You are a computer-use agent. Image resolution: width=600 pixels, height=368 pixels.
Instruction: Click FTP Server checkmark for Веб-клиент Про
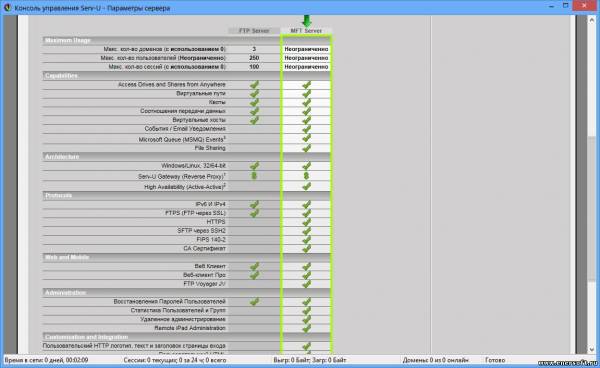pos(254,275)
